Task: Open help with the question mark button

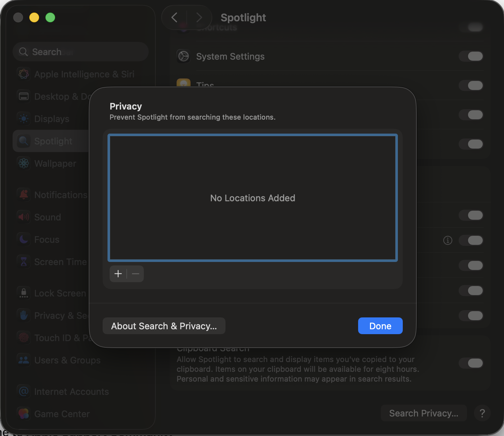Action: coord(482,413)
